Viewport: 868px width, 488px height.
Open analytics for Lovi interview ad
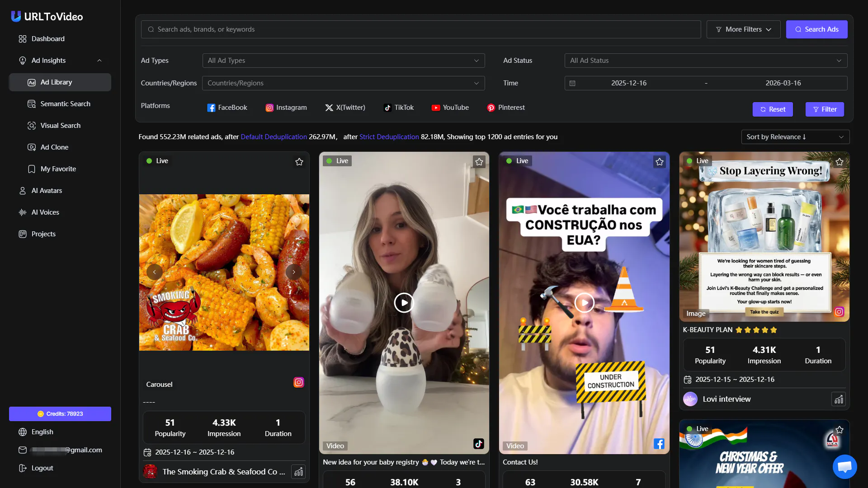pos(839,399)
